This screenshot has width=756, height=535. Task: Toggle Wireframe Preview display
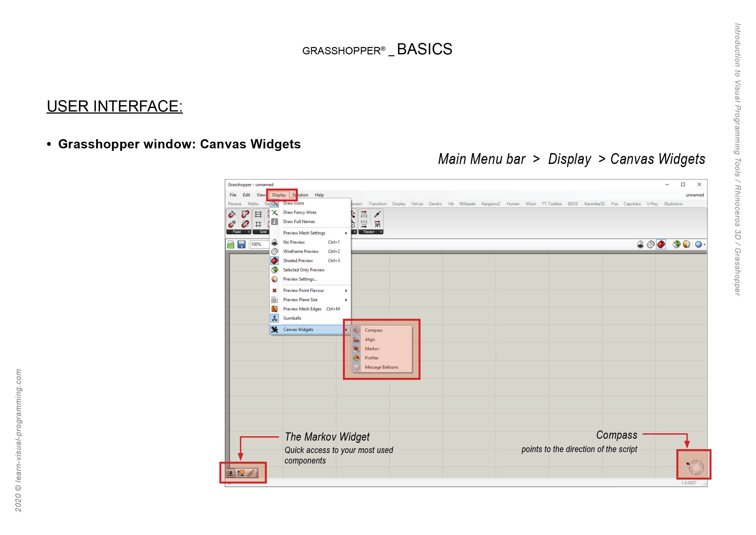click(x=301, y=251)
